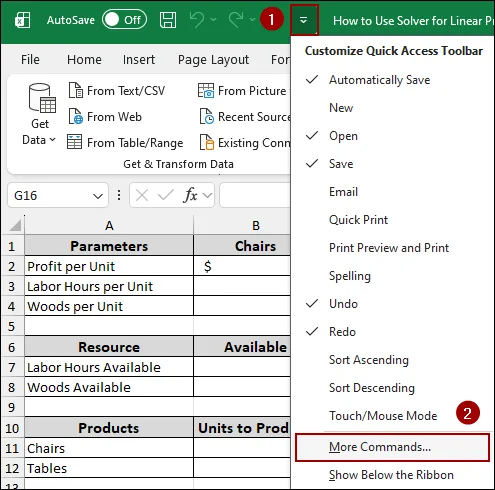Select row 5 header
Viewport: 495px width, 490px height.
pos(12,326)
